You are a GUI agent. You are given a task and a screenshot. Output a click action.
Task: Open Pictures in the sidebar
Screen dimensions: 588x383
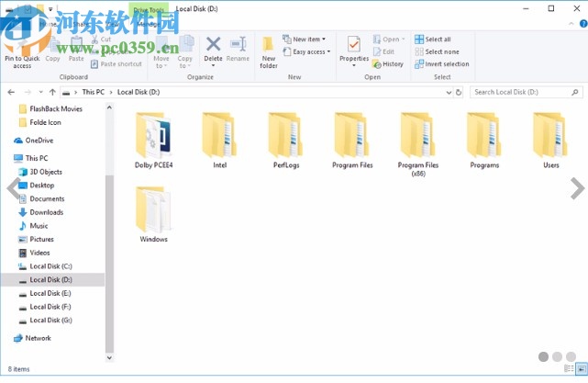(x=36, y=239)
